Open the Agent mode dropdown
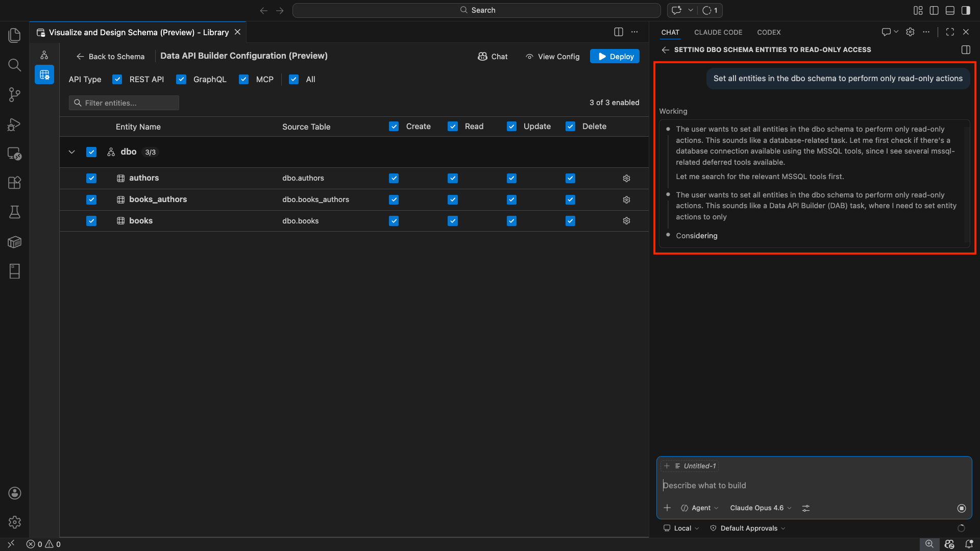Viewport: 980px width, 551px height. pyautogui.click(x=700, y=508)
